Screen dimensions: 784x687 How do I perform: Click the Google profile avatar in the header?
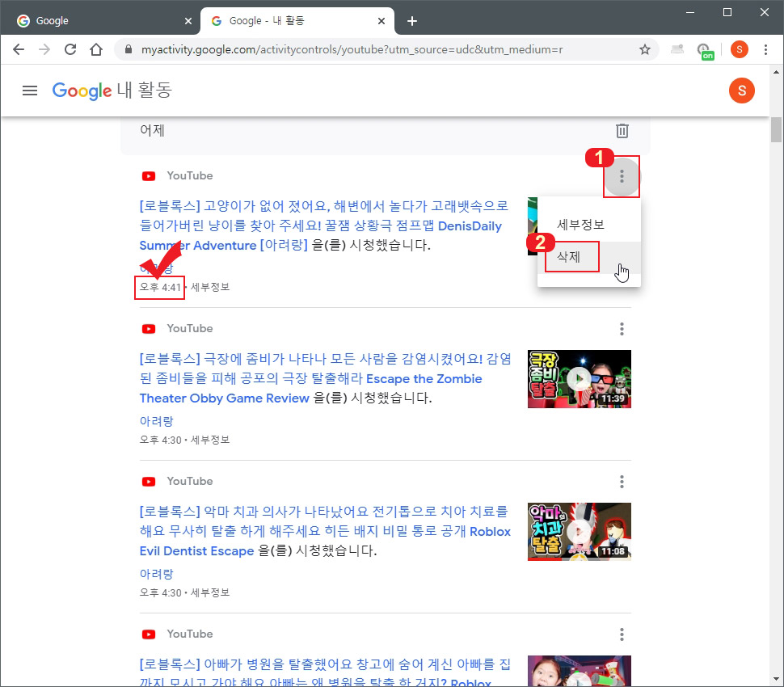pyautogui.click(x=741, y=91)
